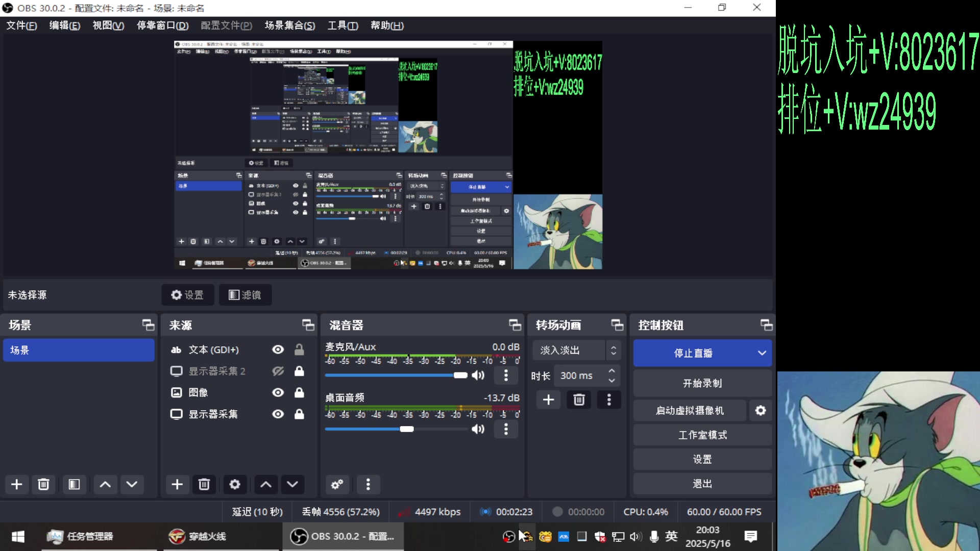980x551 pixels.
Task: Add a new source with plus icon
Action: click(177, 484)
